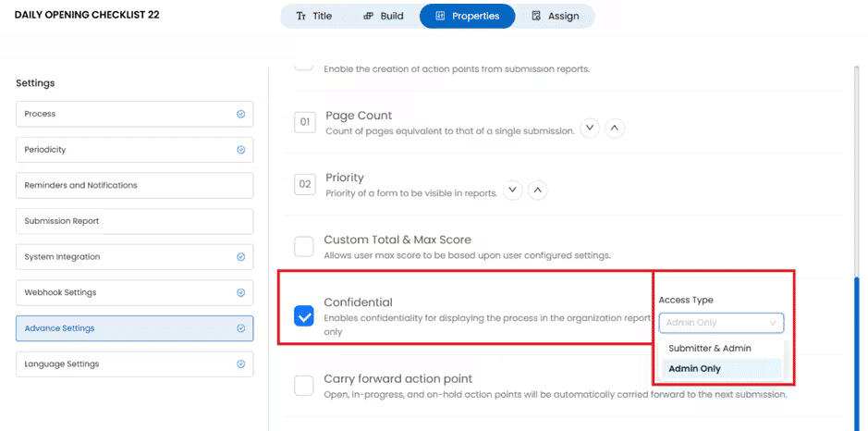
Task: Click check icon beside System Integration
Action: (240, 257)
